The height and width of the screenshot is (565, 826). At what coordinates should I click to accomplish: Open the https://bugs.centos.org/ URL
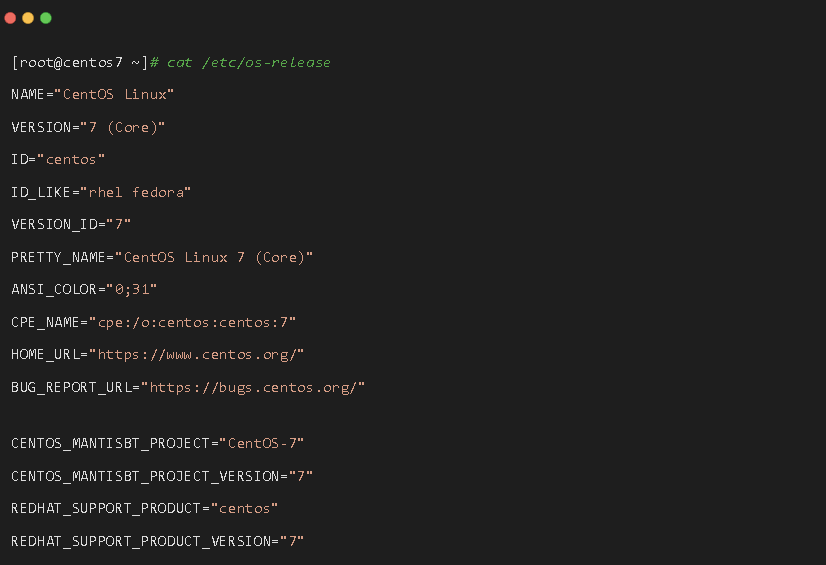coord(253,388)
